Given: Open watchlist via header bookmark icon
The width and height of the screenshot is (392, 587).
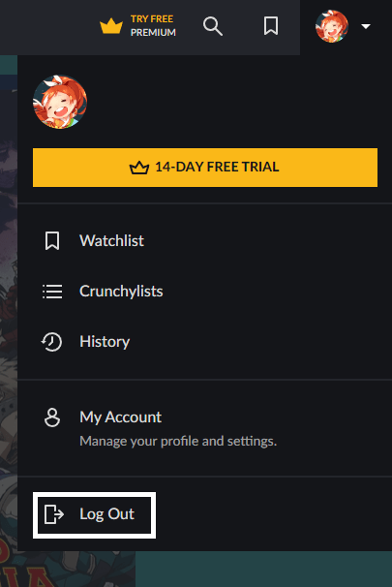Looking at the screenshot, I should point(271,26).
